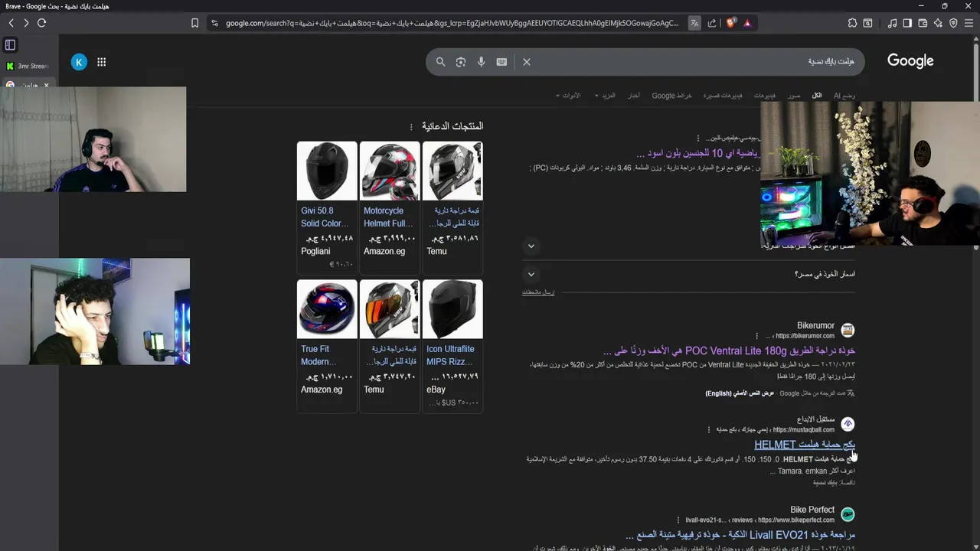
Task: Search by image with Google Lens
Action: tap(461, 62)
